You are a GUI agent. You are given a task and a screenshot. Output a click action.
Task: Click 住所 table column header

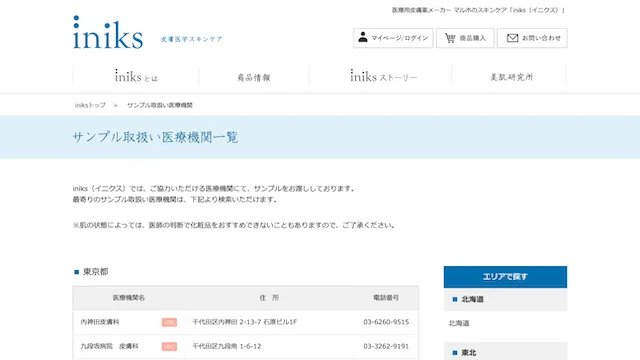(269, 298)
